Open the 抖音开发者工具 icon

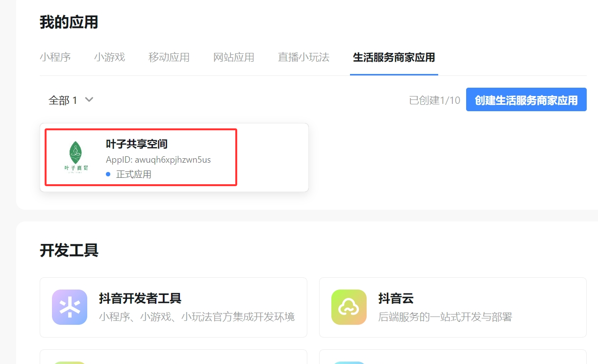70,307
